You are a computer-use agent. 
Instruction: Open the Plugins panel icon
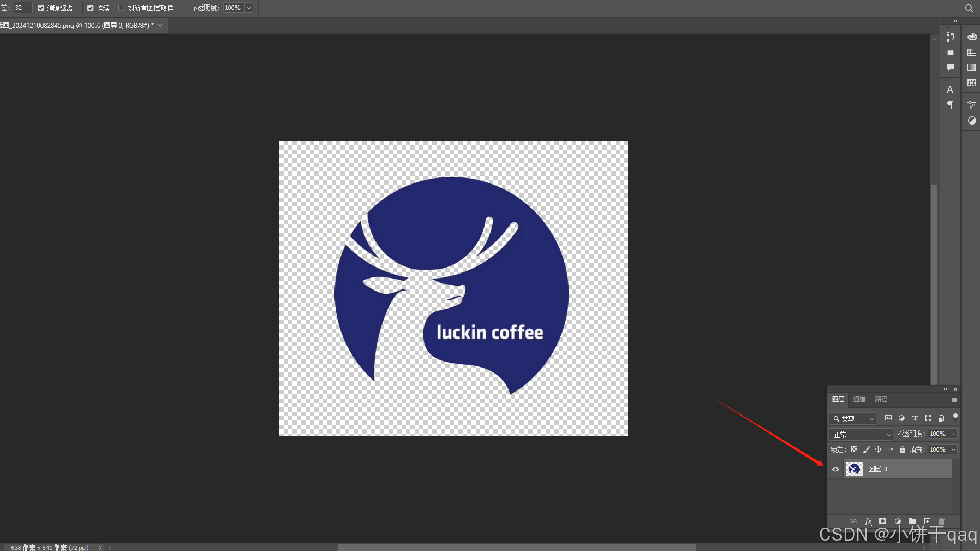coord(951,52)
